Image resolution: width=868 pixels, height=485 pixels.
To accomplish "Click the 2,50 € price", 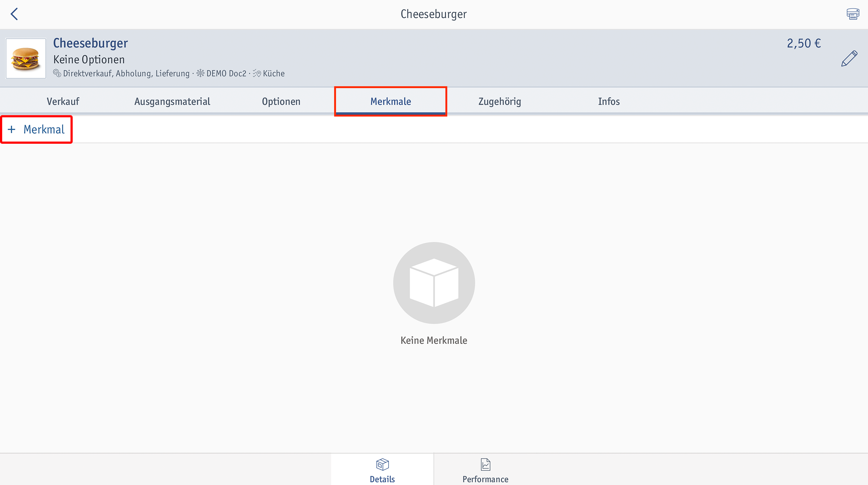I will tap(804, 43).
